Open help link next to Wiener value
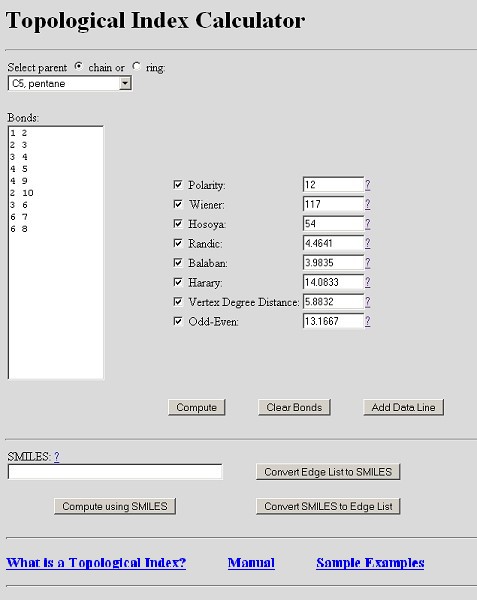Image resolution: width=477 pixels, height=600 pixels. [368, 204]
